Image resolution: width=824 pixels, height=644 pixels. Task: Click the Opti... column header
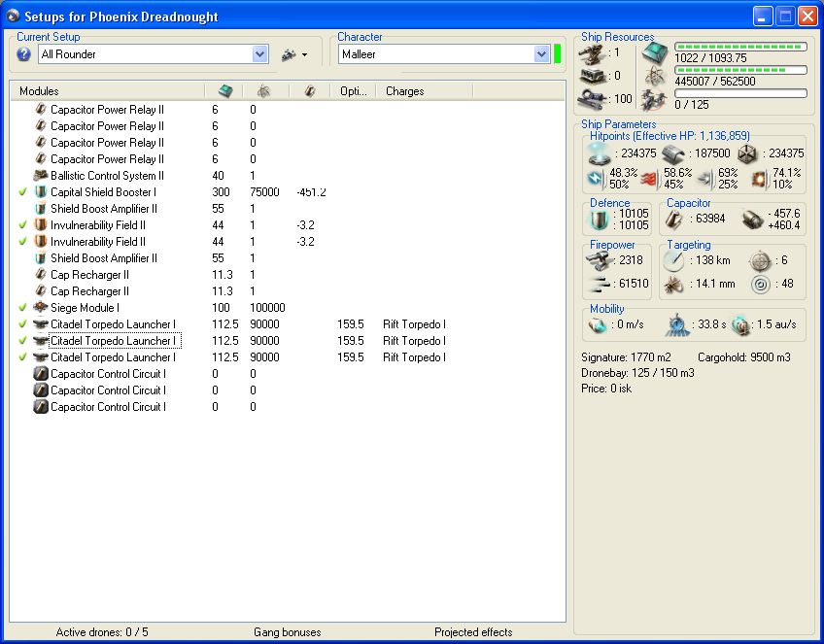(x=353, y=91)
